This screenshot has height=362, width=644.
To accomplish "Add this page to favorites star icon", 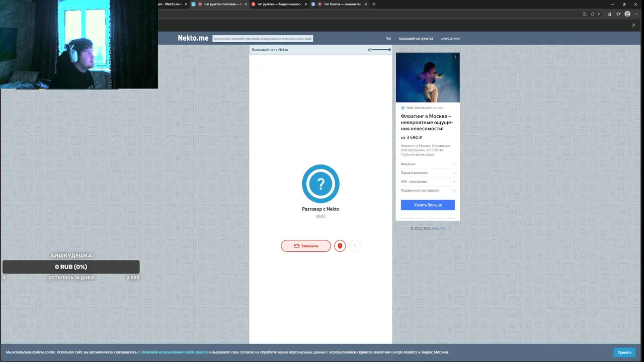I will click(x=593, y=14).
